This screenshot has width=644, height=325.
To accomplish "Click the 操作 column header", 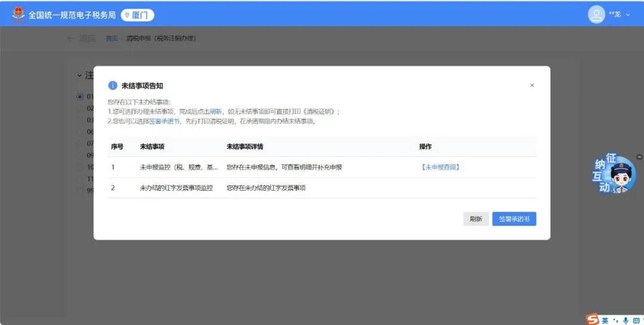I will (425, 146).
